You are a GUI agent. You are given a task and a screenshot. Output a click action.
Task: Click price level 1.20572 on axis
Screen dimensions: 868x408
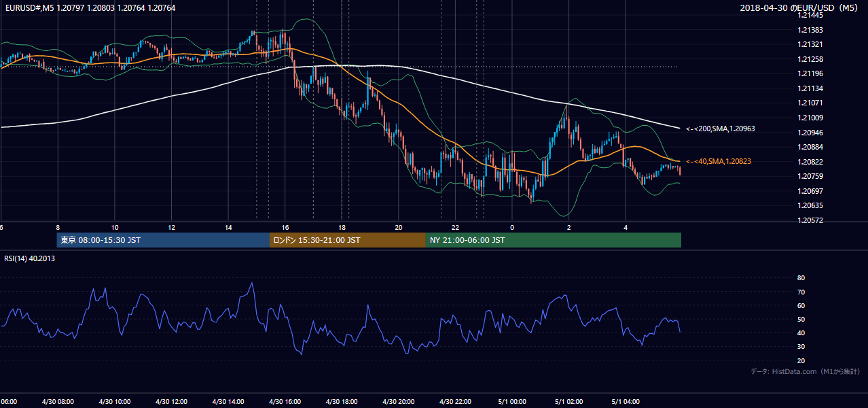pyautogui.click(x=812, y=220)
